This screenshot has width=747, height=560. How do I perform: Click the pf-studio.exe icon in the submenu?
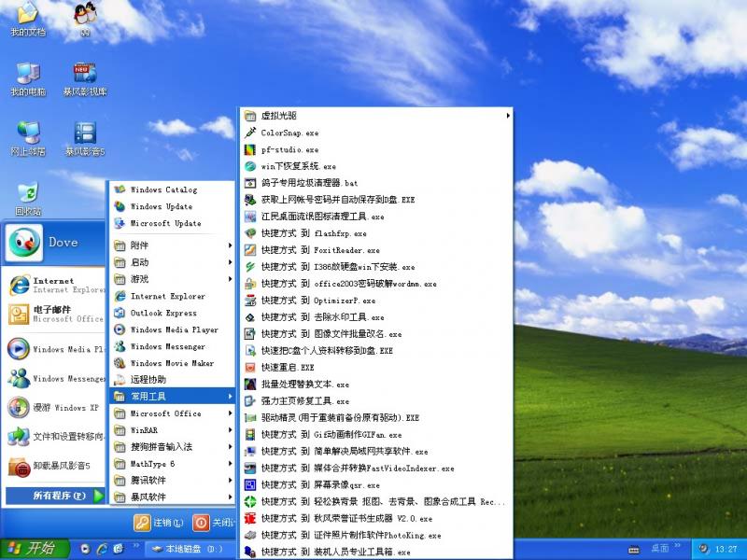[250, 149]
